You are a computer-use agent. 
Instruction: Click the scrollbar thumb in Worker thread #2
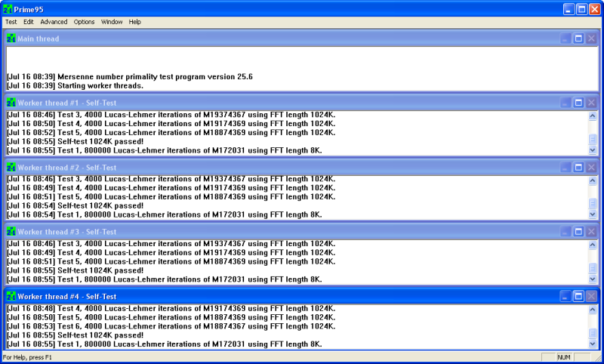coord(593,204)
